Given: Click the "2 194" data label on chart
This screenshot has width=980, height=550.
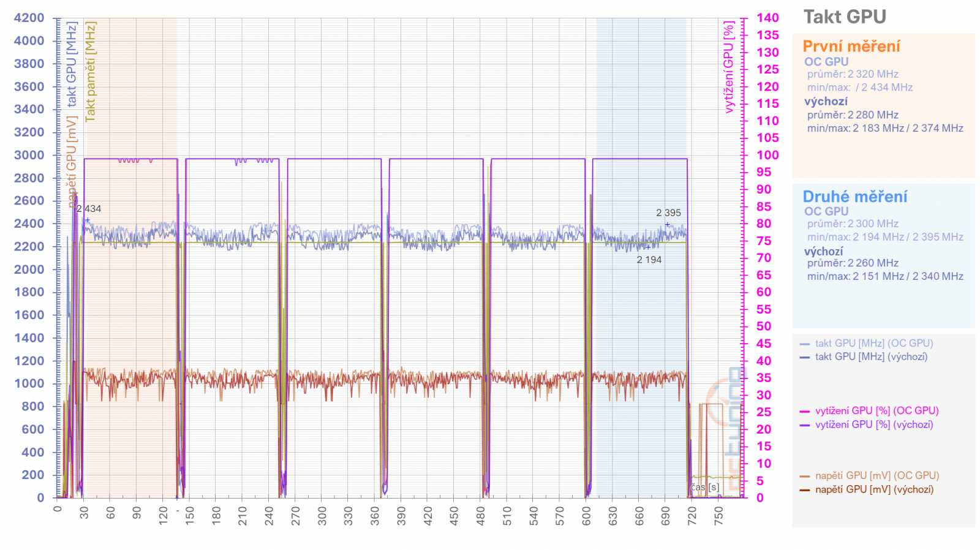Looking at the screenshot, I should [x=649, y=260].
